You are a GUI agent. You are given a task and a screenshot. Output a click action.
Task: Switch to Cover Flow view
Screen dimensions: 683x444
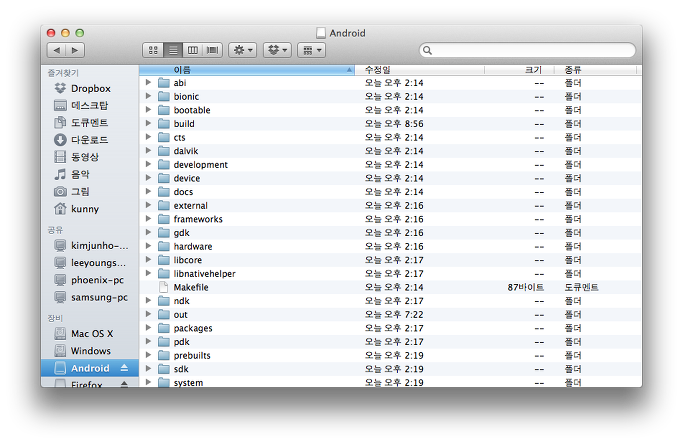[213, 51]
